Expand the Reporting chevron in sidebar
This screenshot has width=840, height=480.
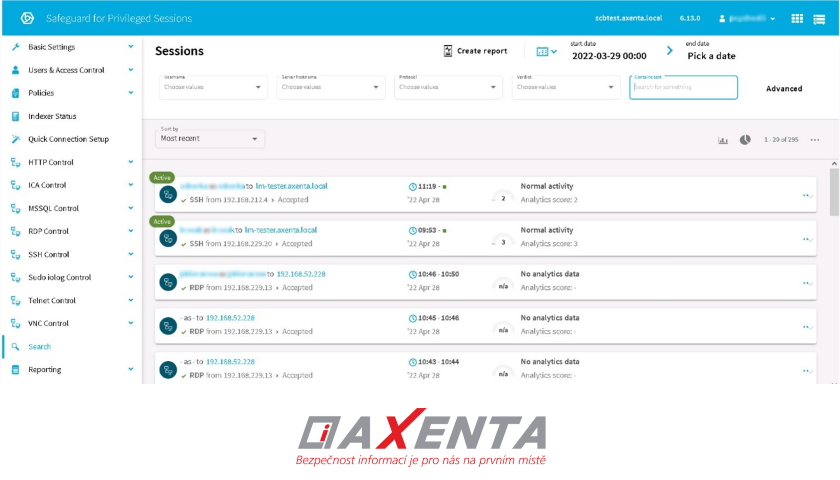click(131, 369)
